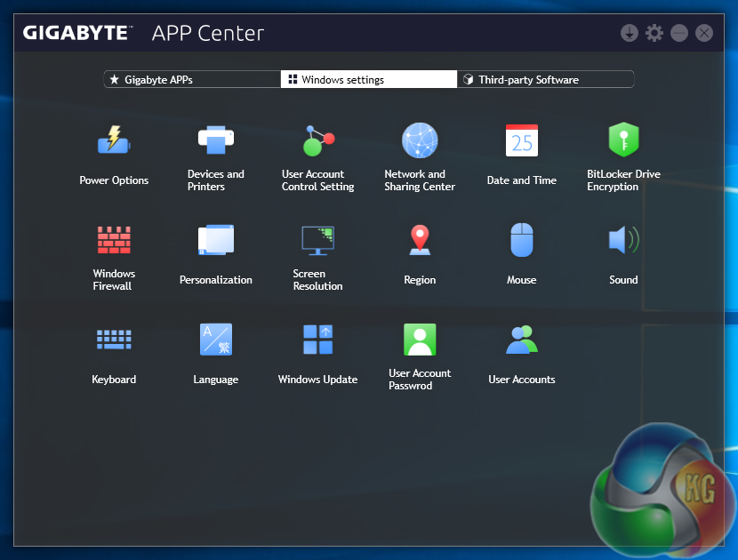
Task: Open Keyboard settings
Action: [x=114, y=340]
